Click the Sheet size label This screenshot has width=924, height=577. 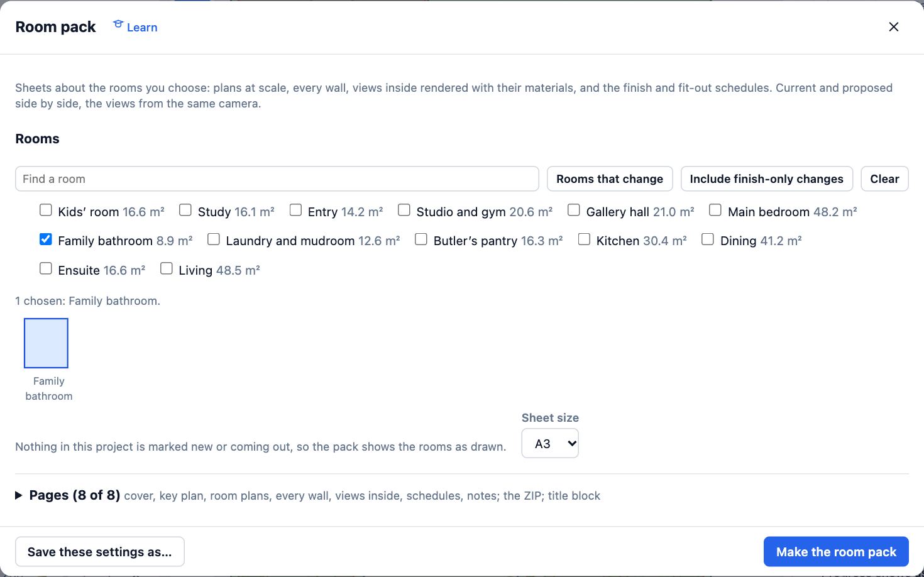[x=550, y=418]
